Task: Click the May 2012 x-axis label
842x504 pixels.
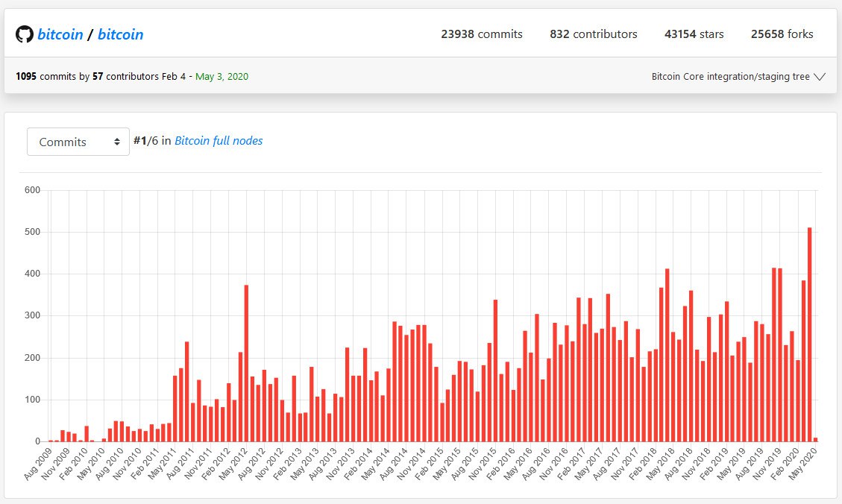Action: [233, 463]
